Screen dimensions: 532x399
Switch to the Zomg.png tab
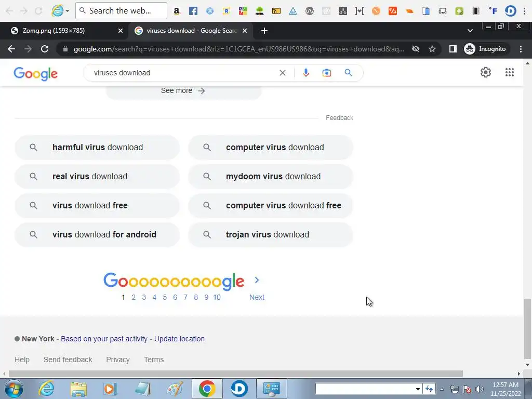pos(65,31)
